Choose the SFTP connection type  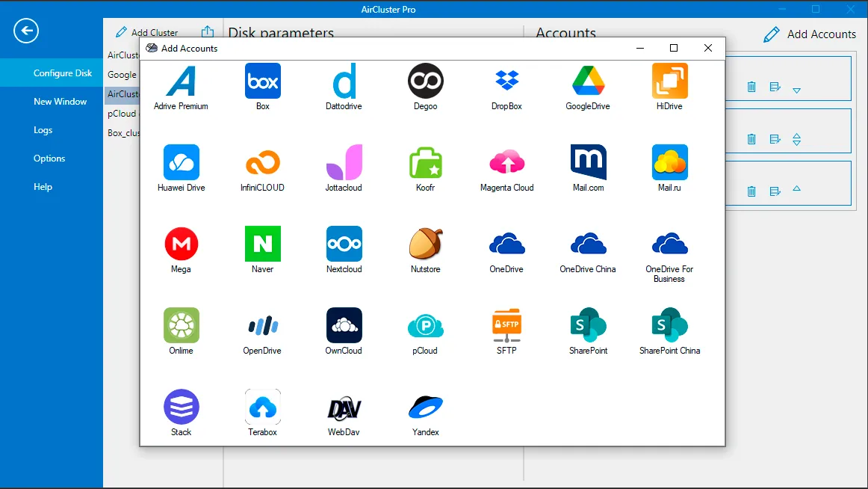pyautogui.click(x=506, y=326)
